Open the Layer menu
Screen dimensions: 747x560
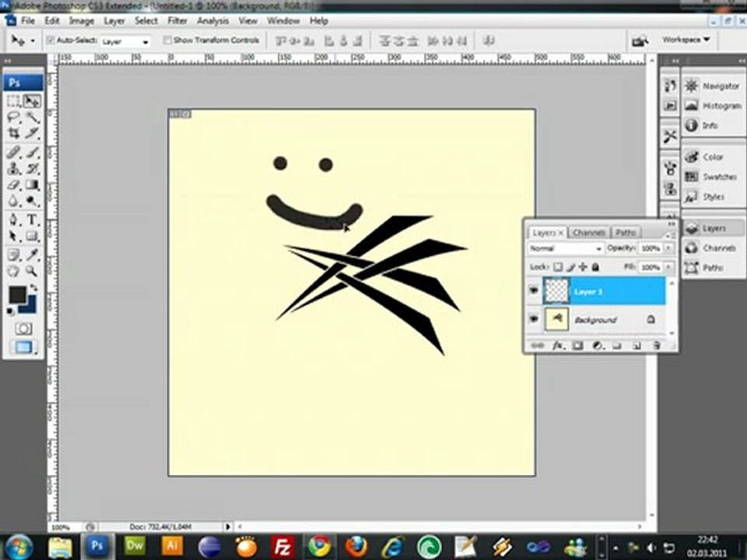[114, 21]
